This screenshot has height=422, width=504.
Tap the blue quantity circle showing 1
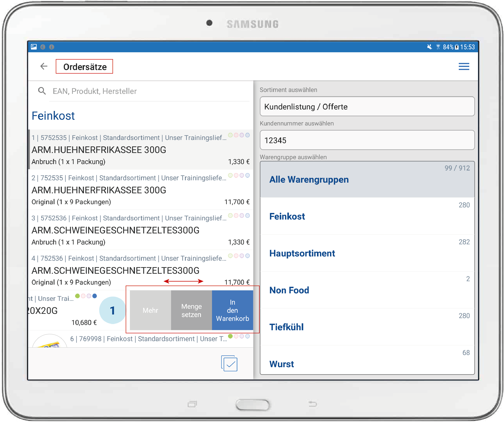112,310
